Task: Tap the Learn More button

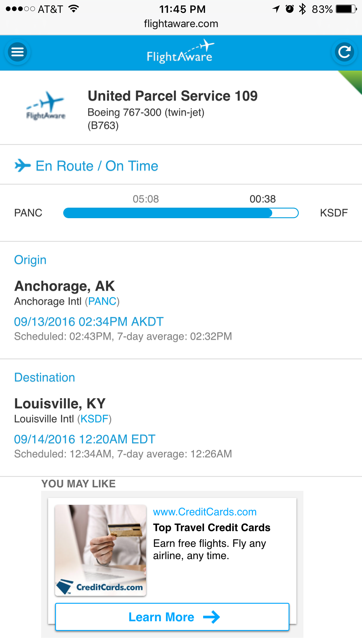Action: [x=172, y=617]
